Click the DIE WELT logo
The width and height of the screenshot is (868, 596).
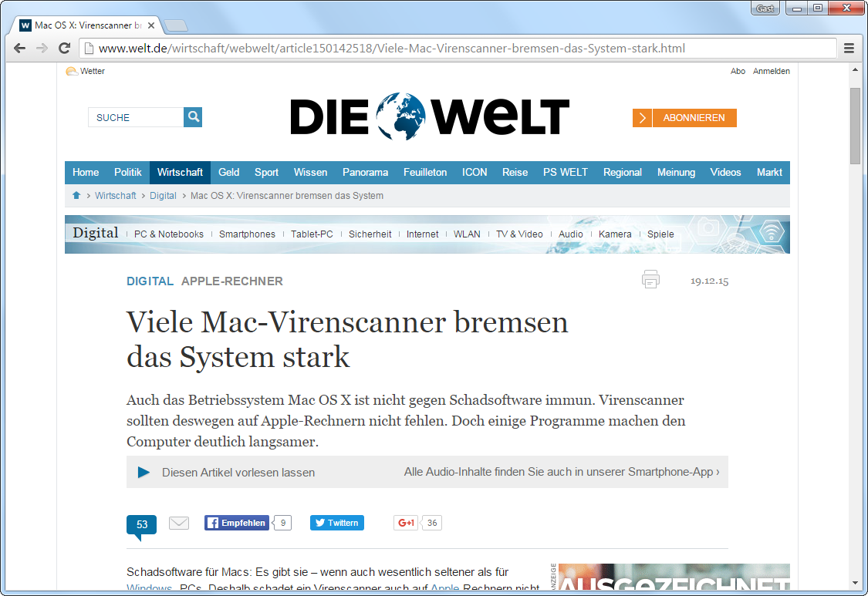coord(430,117)
